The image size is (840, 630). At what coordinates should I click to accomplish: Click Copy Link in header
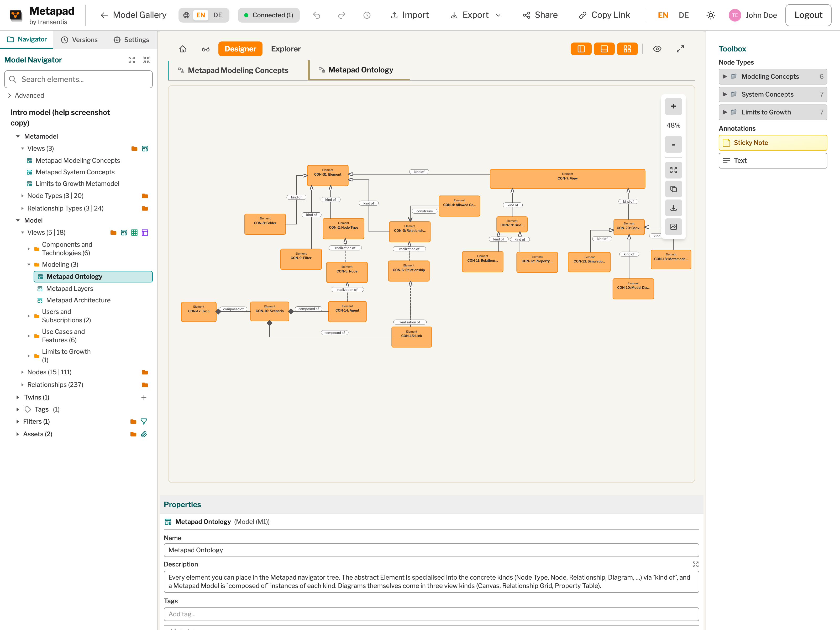pos(604,15)
